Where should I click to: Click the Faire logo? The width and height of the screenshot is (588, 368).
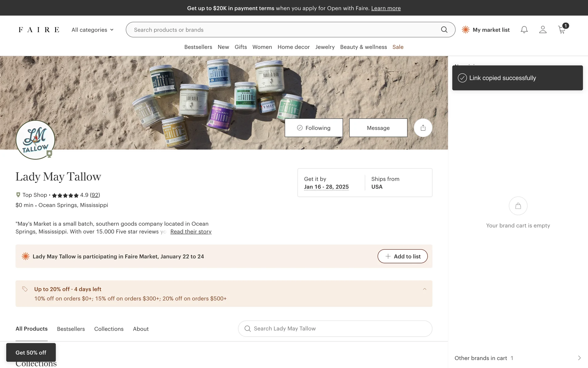coord(39,30)
